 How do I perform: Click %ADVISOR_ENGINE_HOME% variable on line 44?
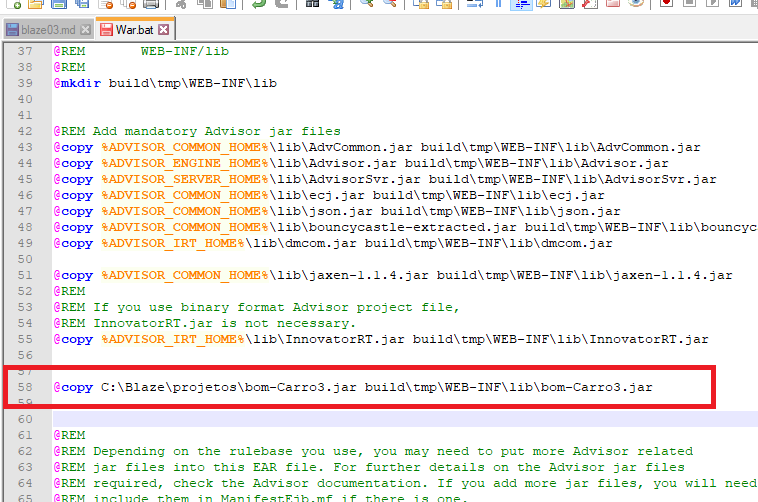[184, 163]
